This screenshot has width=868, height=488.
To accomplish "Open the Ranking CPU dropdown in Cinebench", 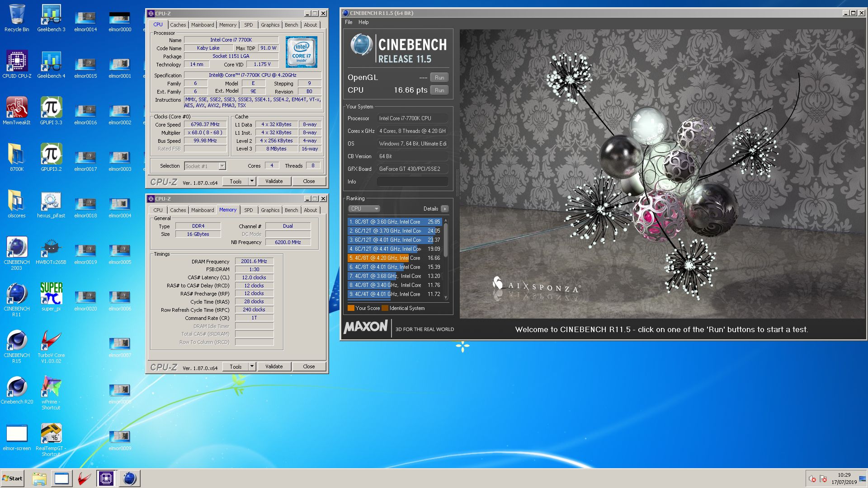I will point(364,209).
